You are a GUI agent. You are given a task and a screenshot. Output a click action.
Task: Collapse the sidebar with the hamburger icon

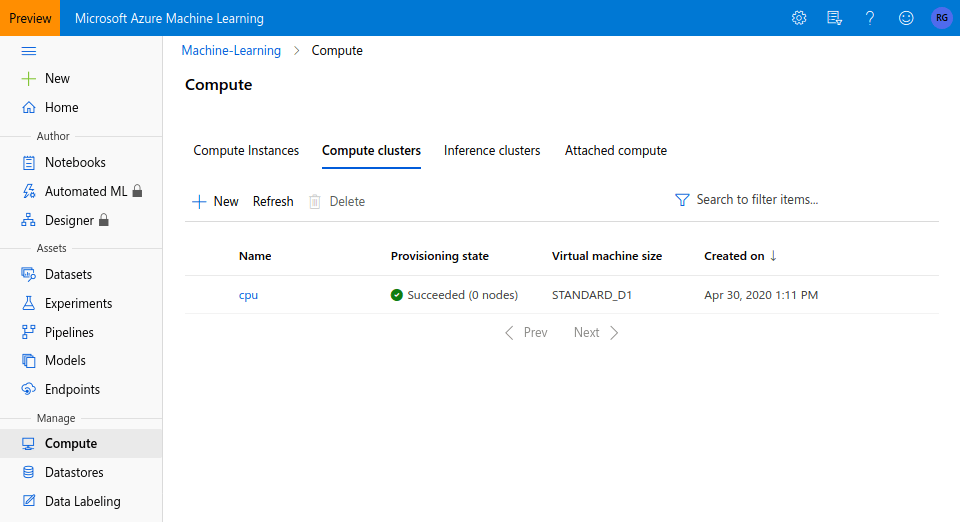point(29,51)
